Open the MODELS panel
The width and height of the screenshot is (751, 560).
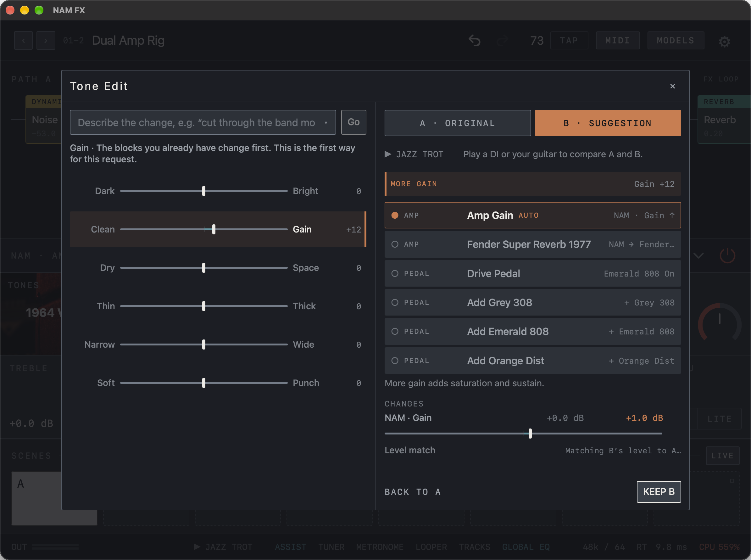pyautogui.click(x=676, y=41)
